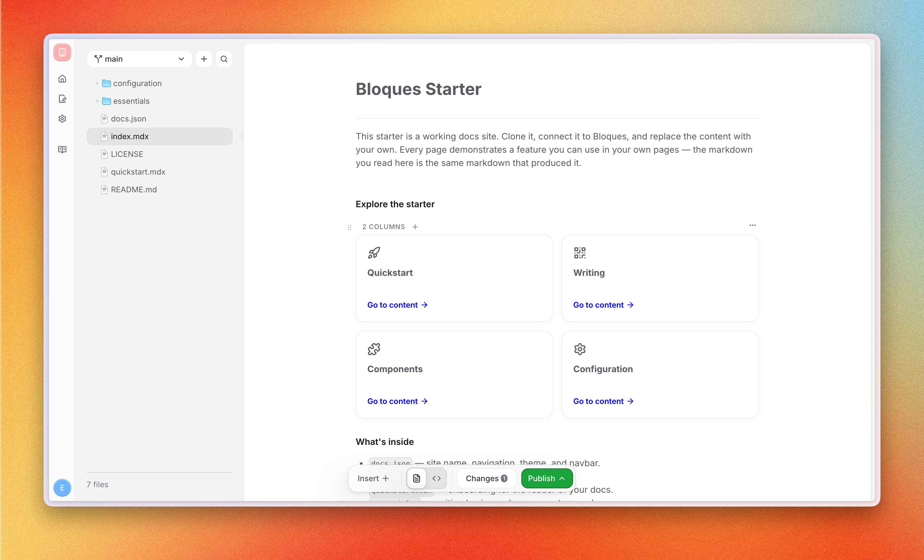Click the Insert button
The width and height of the screenshot is (924, 560).
[x=373, y=478]
